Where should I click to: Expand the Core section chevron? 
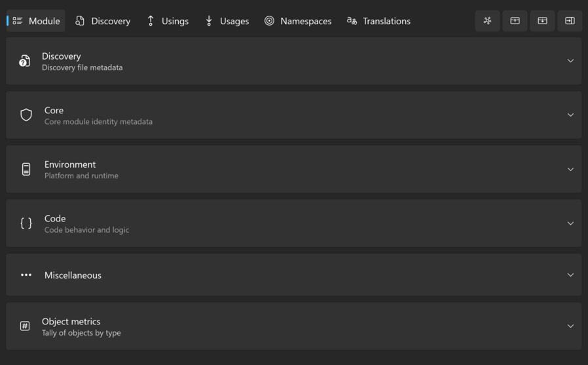coord(570,115)
